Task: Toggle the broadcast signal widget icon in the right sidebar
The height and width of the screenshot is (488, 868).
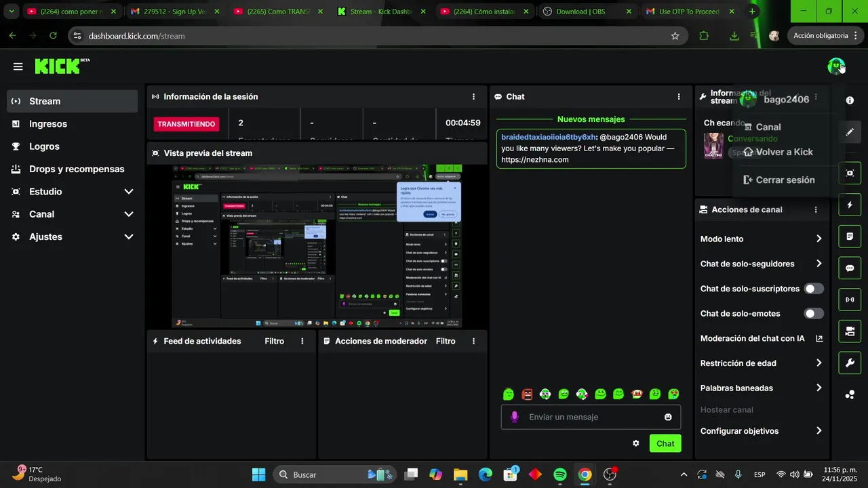Action: (850, 300)
